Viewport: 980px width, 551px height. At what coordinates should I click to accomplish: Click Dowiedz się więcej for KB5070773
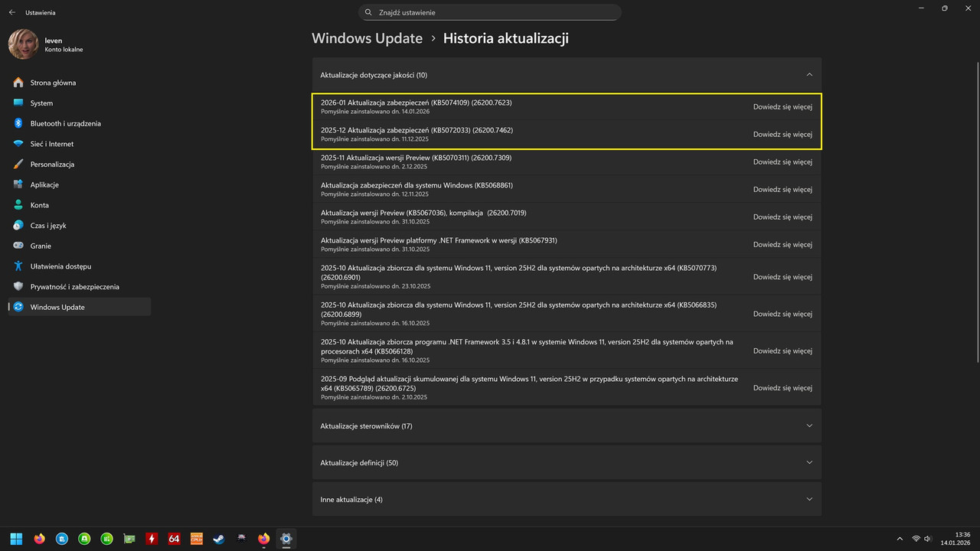point(782,276)
